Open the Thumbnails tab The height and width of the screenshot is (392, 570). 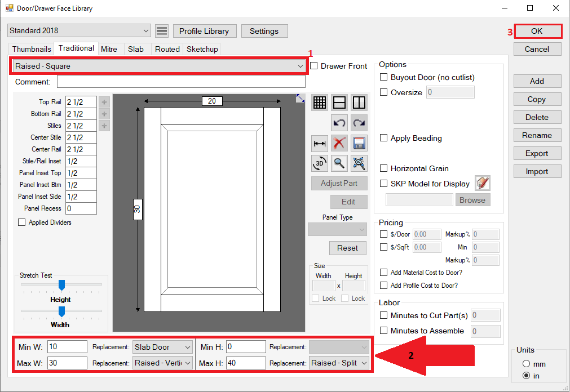32,49
